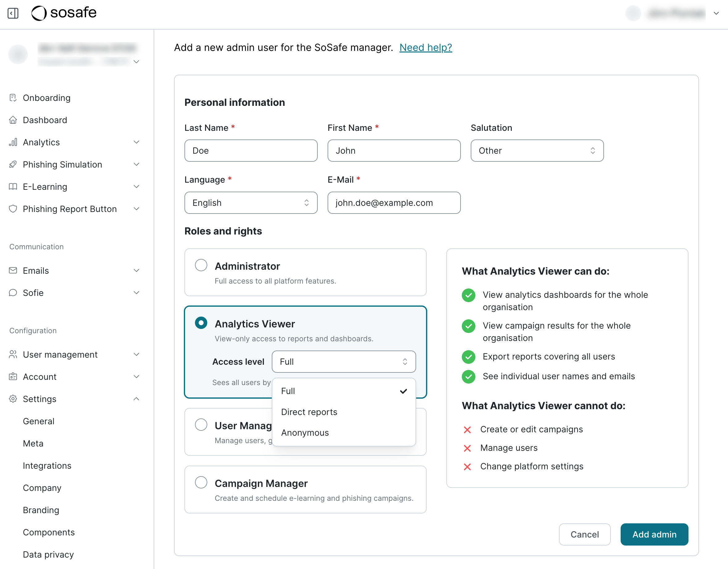The width and height of the screenshot is (728, 569).
Task: Click the Phishing Report Button shield icon
Action: point(13,209)
